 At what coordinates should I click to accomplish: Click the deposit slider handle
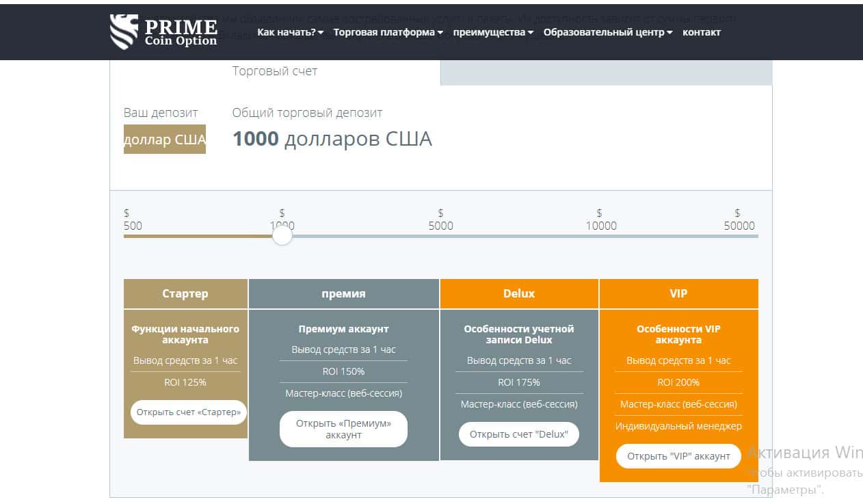282,236
